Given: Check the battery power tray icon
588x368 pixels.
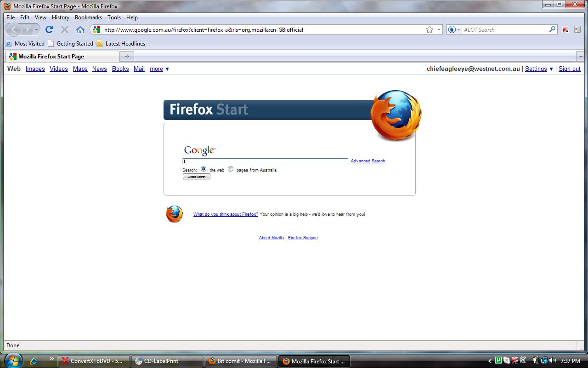Looking at the screenshot, I should click(536, 361).
